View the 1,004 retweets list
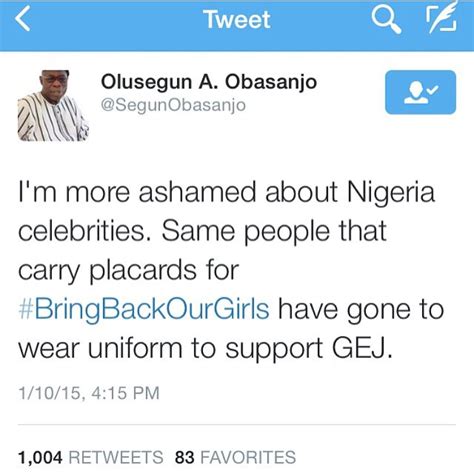 click(90, 457)
